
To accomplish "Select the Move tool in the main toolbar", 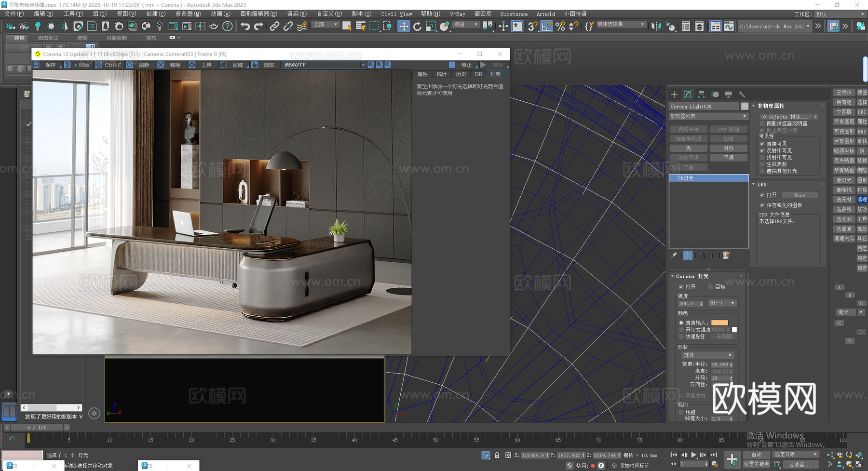I will [404, 27].
